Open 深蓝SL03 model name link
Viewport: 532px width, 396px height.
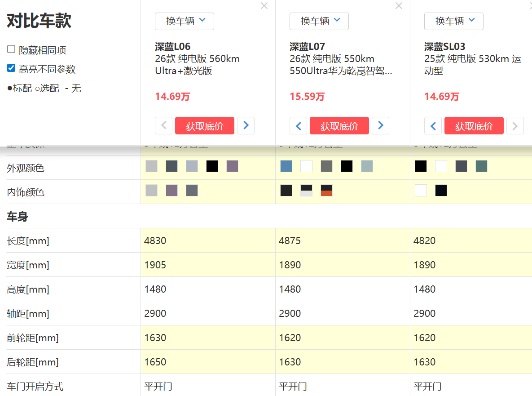coord(444,46)
